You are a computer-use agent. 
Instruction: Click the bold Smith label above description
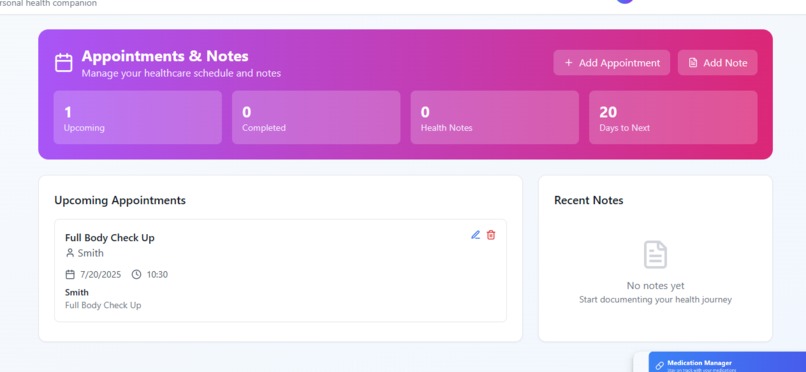click(x=77, y=292)
